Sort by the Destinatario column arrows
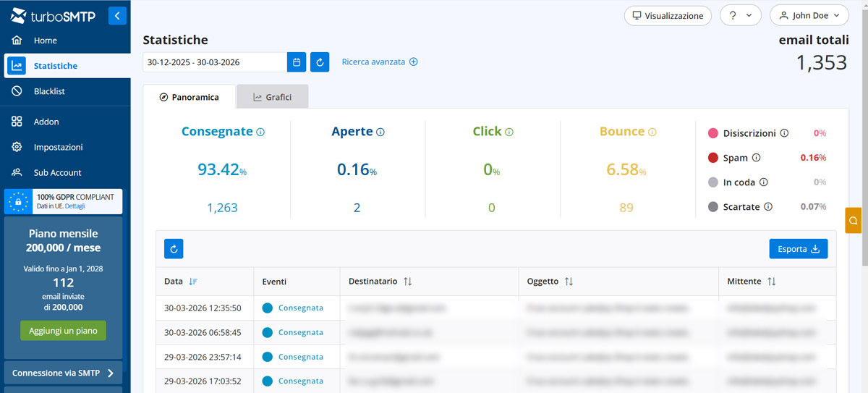 (x=407, y=282)
